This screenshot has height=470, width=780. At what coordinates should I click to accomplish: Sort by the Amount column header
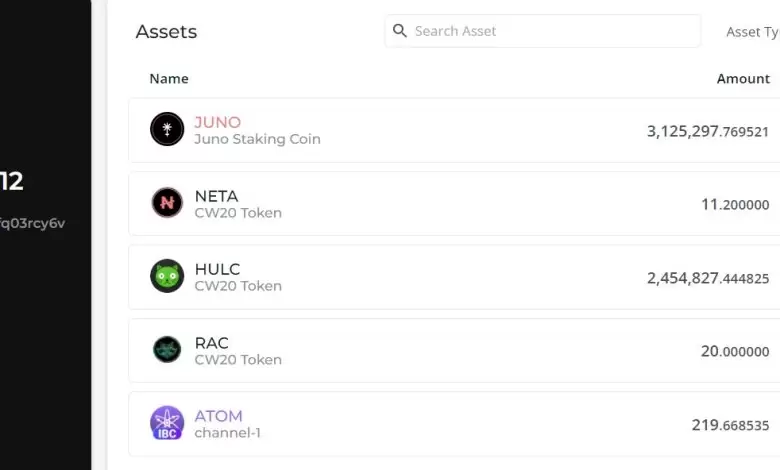743,79
